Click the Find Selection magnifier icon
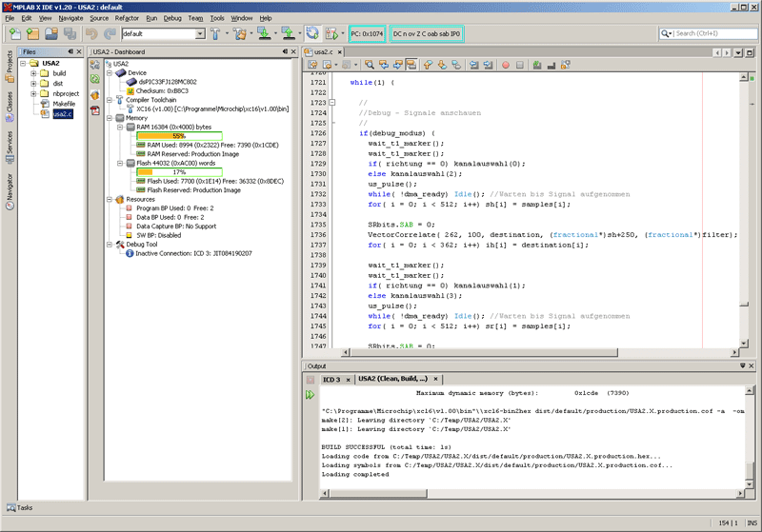This screenshot has width=762, height=532. click(x=370, y=65)
